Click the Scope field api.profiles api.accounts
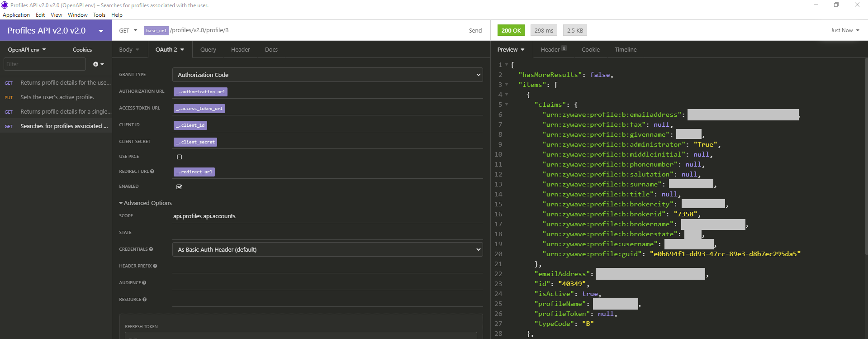The width and height of the screenshot is (868, 339). point(327,216)
